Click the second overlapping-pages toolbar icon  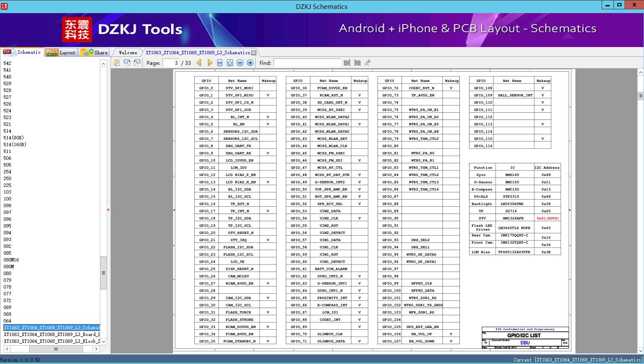[127, 63]
